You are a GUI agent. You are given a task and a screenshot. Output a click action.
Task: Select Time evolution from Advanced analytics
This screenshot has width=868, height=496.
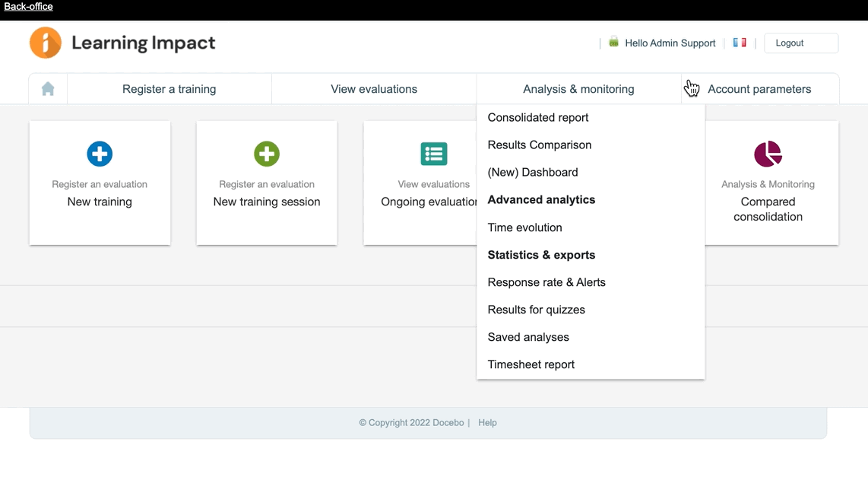[524, 227]
